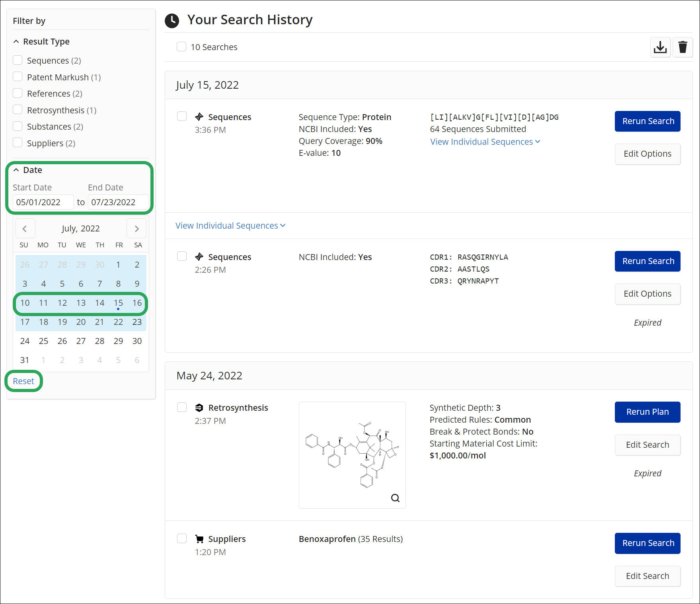Image resolution: width=700 pixels, height=604 pixels.
Task: Select August 6 in the calendar
Action: [137, 360]
